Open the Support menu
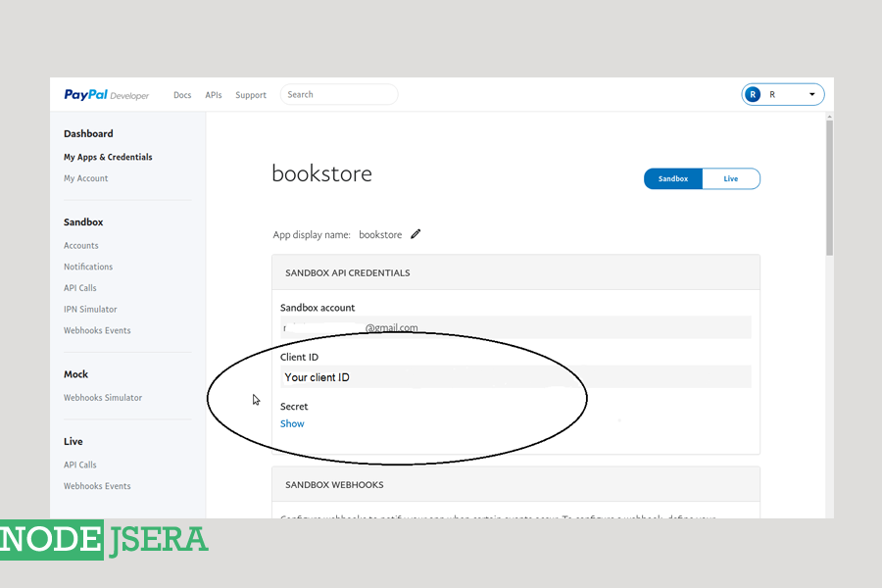The width and height of the screenshot is (882, 588). (251, 95)
